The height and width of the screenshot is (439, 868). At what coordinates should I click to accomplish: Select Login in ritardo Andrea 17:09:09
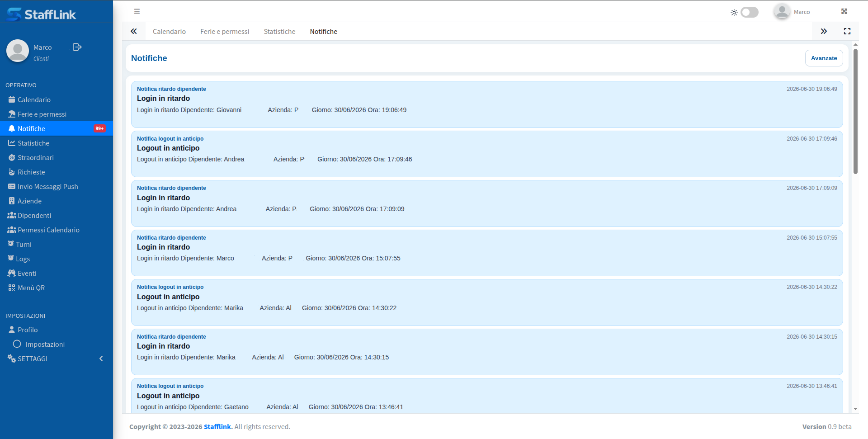click(x=487, y=203)
